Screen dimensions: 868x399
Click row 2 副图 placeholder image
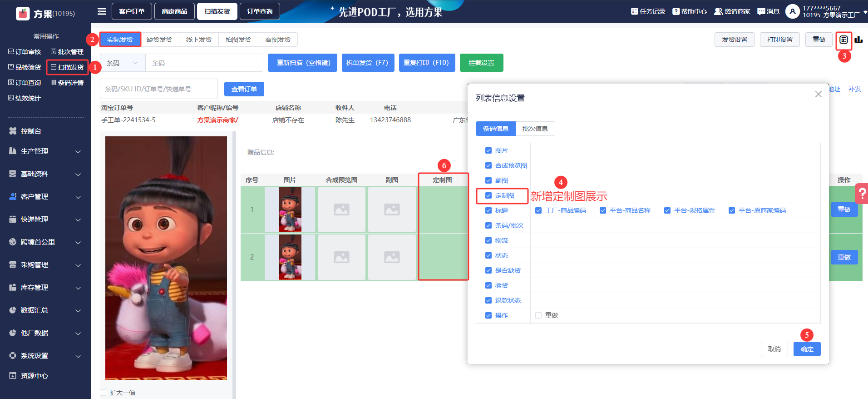pyautogui.click(x=392, y=257)
